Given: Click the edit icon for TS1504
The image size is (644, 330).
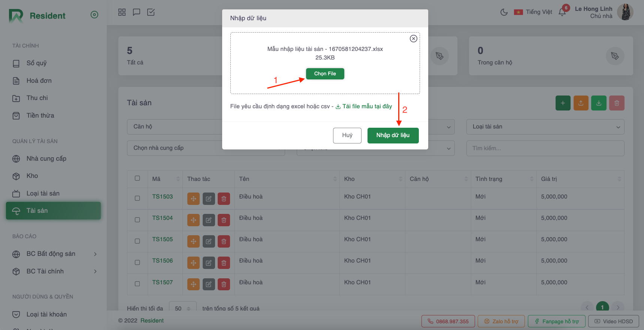Looking at the screenshot, I should pos(209,220).
